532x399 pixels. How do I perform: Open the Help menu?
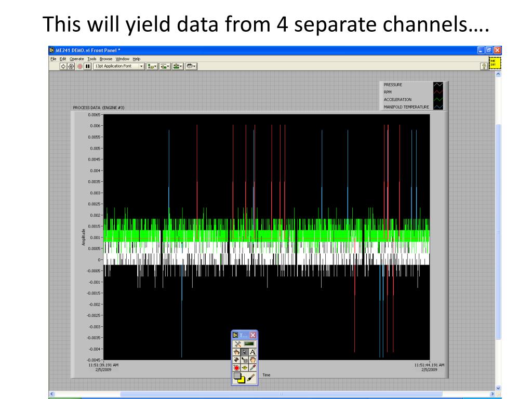click(137, 59)
